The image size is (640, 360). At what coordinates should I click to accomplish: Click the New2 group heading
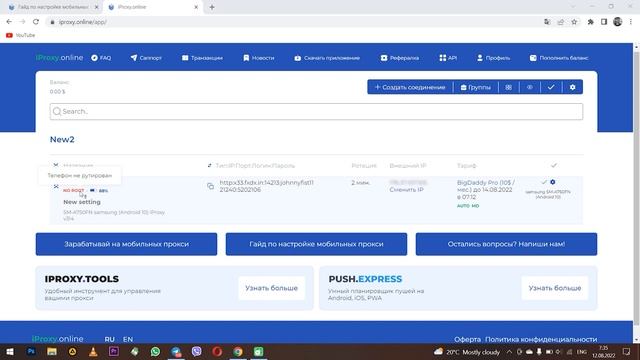(x=62, y=140)
